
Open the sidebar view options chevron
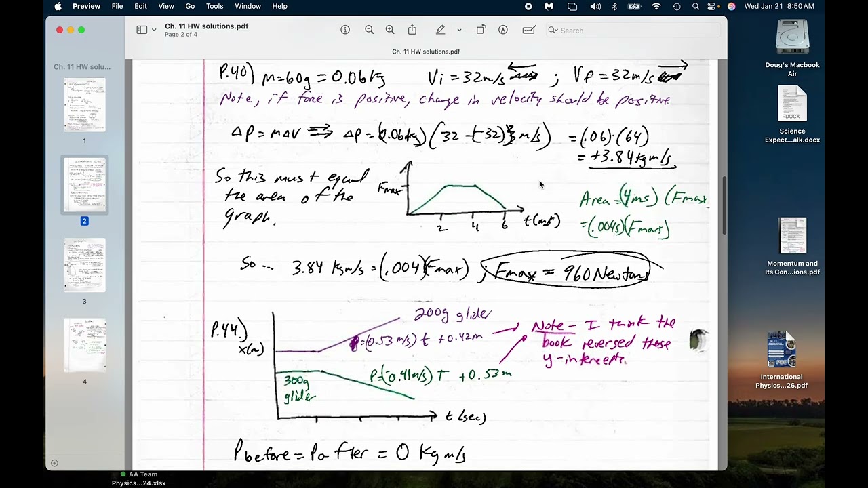point(154,30)
